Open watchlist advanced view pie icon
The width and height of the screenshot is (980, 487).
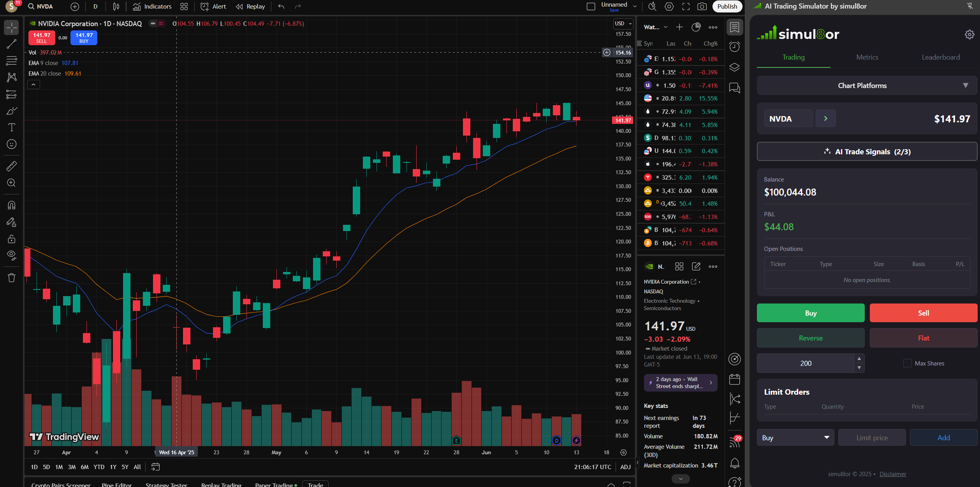(x=696, y=27)
